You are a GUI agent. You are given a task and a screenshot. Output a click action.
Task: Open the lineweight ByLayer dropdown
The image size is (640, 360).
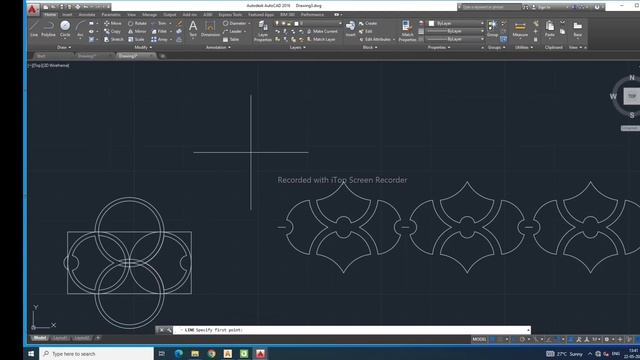coord(456,31)
